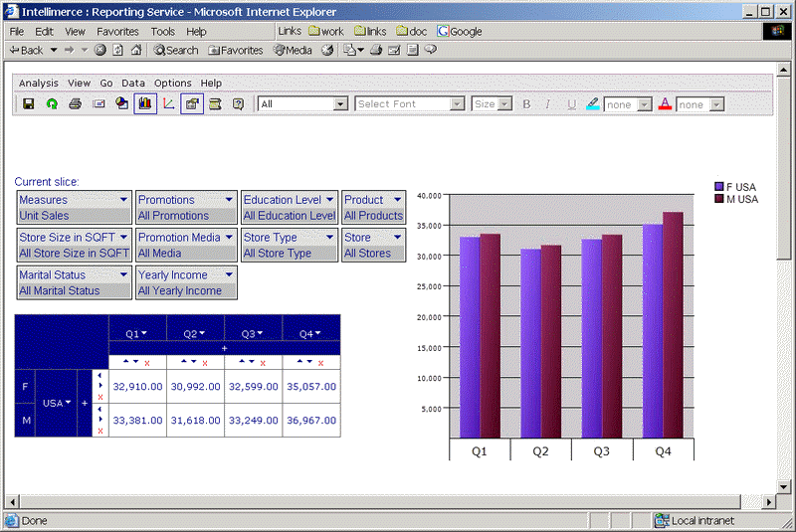Viewport: 796px width, 532px height.
Task: Expand the Promotions slice dropdown
Action: pyautogui.click(x=229, y=199)
